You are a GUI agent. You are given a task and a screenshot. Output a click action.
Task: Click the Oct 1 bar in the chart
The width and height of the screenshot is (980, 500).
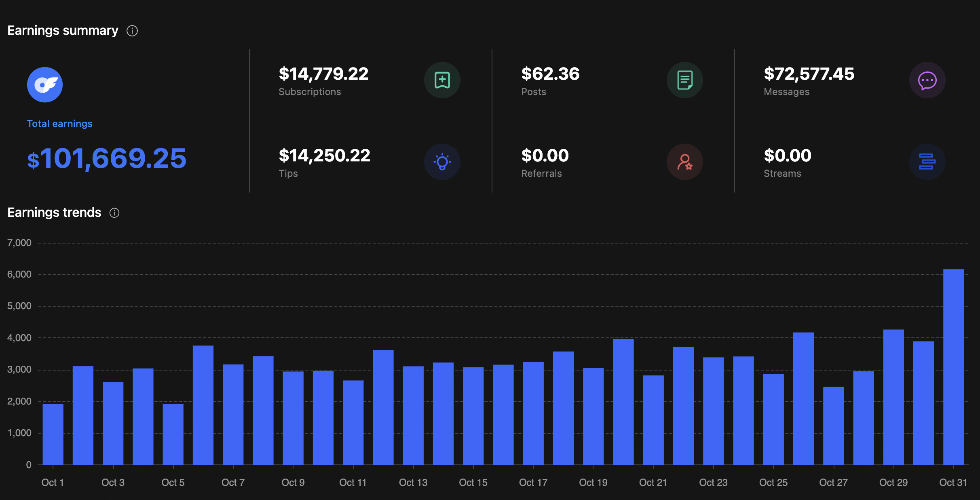click(53, 429)
